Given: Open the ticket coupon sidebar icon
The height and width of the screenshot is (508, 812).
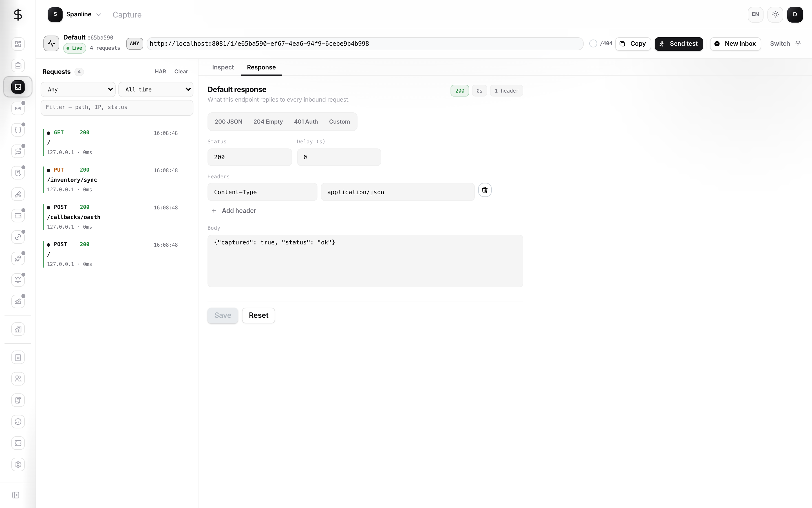Looking at the screenshot, I should pyautogui.click(x=18, y=216).
